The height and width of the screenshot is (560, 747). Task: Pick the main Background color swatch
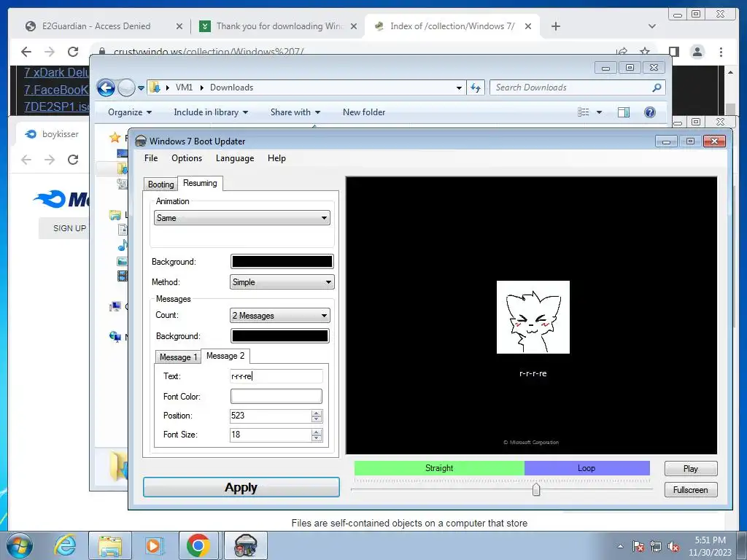[282, 262]
